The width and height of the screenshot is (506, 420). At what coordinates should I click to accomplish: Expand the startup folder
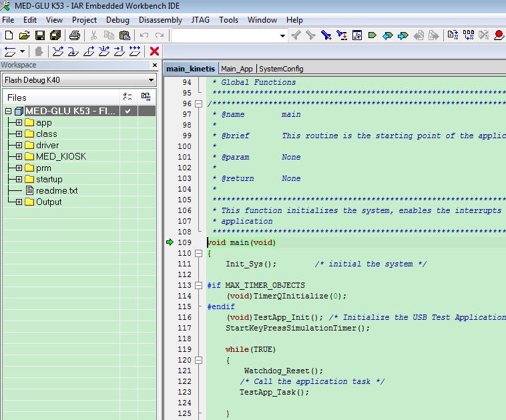19,179
